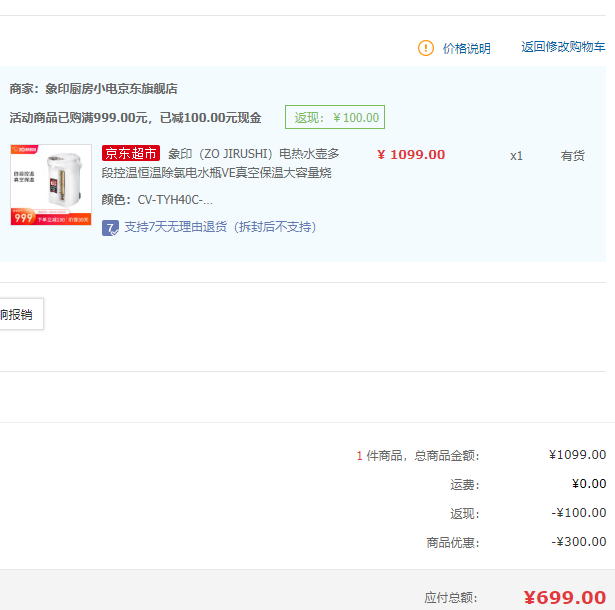Click the partially visible 报销 button
The image size is (615, 610).
click(21, 314)
